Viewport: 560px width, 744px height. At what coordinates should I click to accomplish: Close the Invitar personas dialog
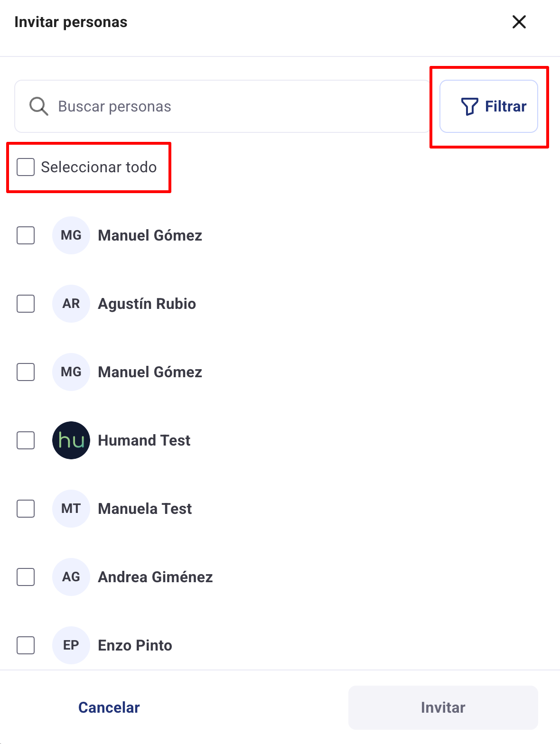coord(519,22)
